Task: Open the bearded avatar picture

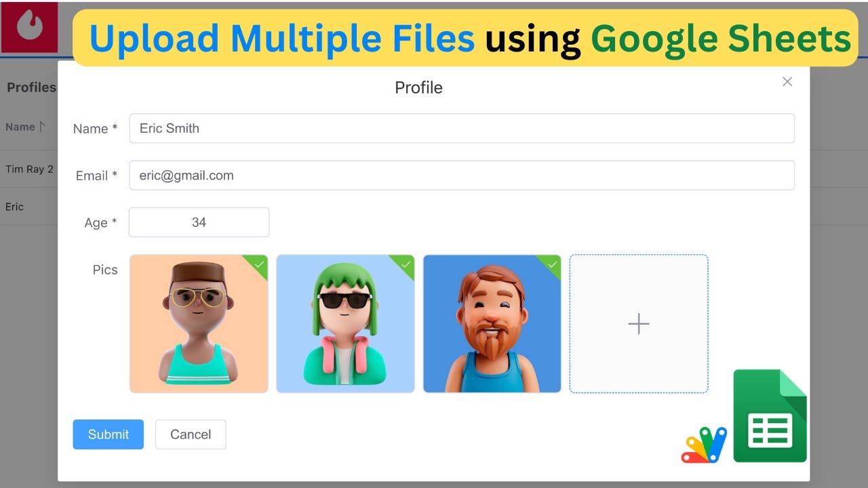Action: (x=492, y=323)
